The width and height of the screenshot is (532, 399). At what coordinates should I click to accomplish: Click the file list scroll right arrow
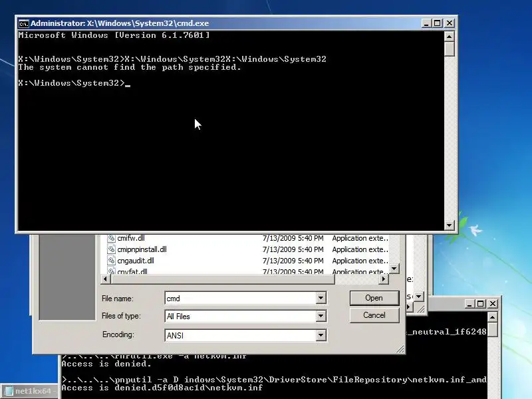(x=384, y=279)
